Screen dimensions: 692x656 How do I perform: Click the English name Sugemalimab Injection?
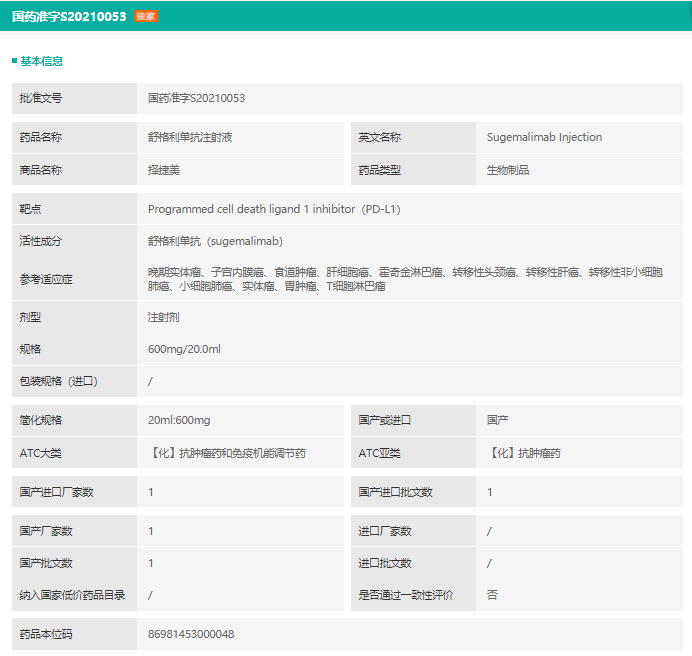(544, 137)
